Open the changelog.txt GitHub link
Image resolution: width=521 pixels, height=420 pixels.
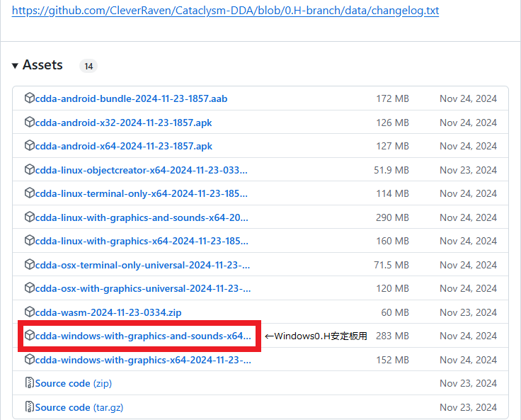point(225,11)
